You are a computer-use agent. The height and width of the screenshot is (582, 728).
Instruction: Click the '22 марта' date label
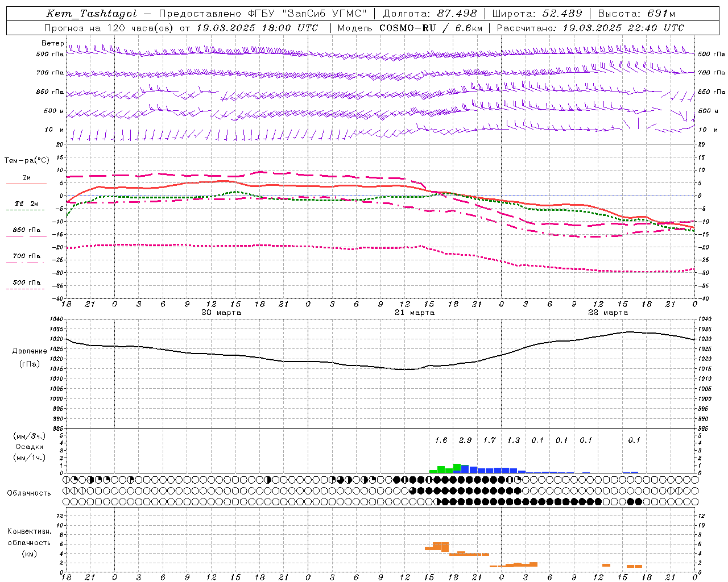coord(608,313)
